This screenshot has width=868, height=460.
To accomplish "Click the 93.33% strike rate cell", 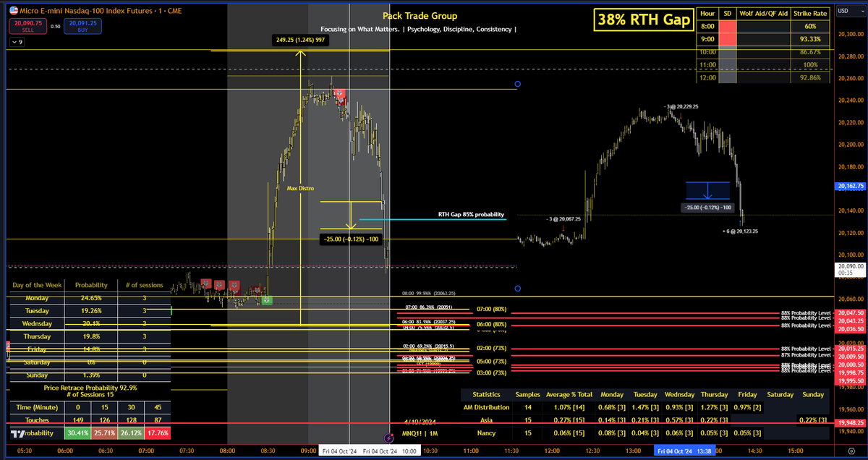I will coord(809,39).
